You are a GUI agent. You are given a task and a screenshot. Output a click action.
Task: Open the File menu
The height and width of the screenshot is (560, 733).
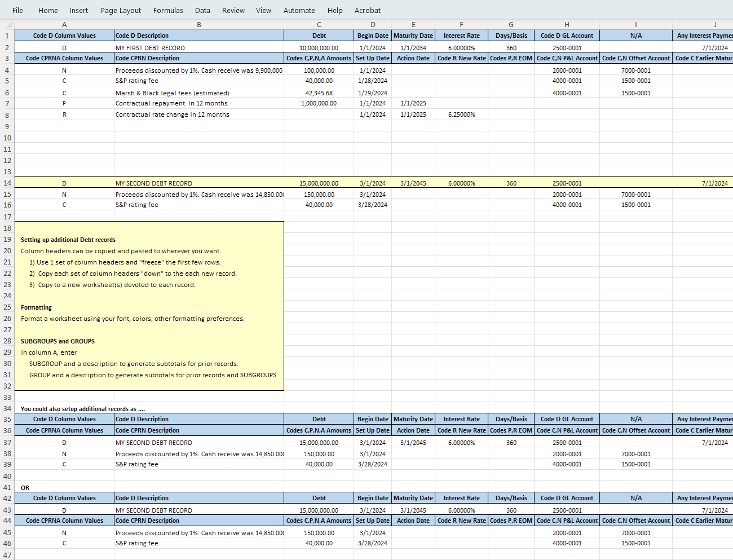[17, 10]
